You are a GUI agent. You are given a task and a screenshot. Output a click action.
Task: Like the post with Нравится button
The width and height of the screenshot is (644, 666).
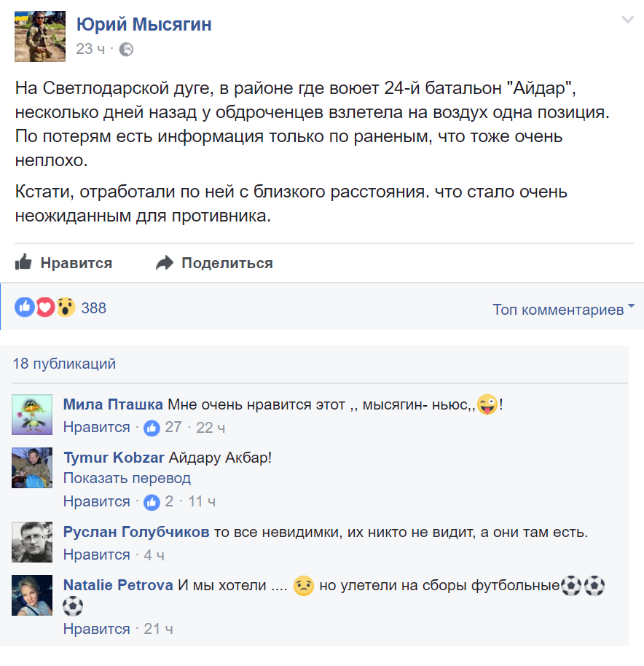(63, 262)
